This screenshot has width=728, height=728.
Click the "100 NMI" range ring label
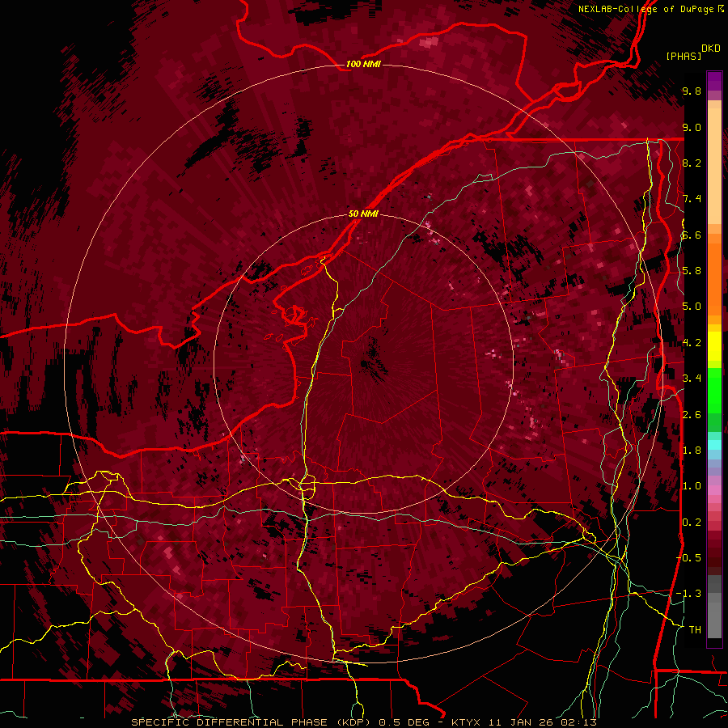(363, 64)
